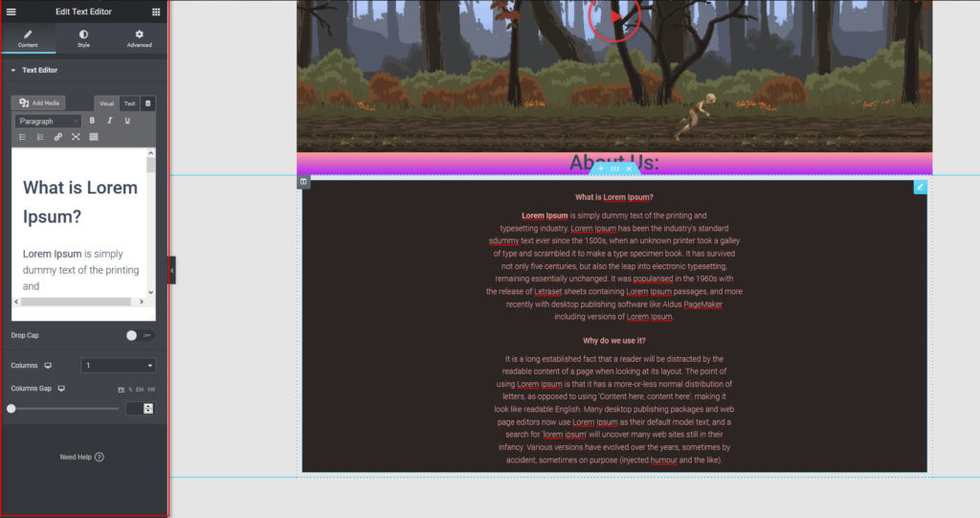The image size is (980, 518).
Task: Click the 'What is Lorem Ipsum?' heading
Action: [x=614, y=197]
